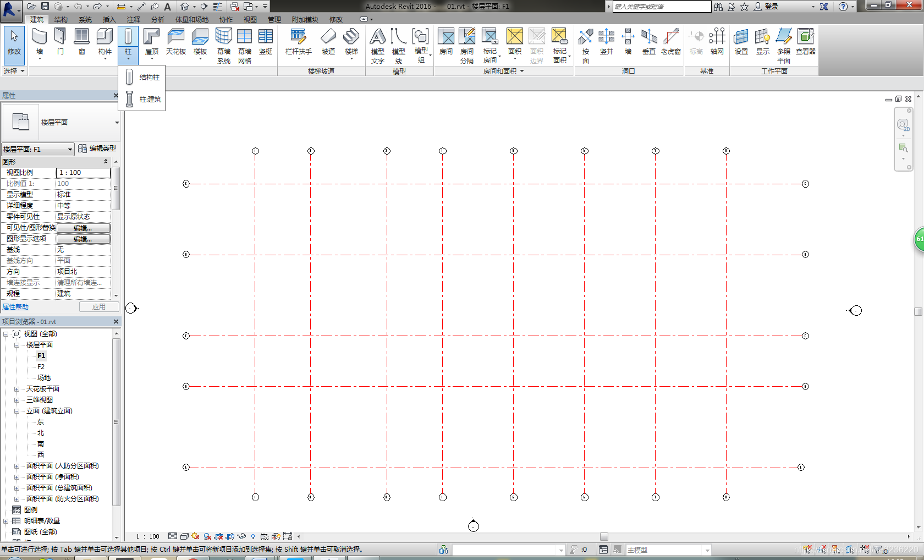Select the Area (面积) tool
The height and width of the screenshot is (560, 924).
click(515, 42)
